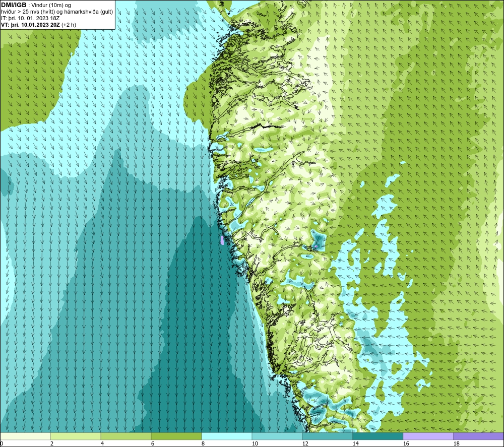Click the '(+2 h)' forecast offset text
Viewport: 504px width, 447px height.
pyautogui.click(x=69, y=25)
